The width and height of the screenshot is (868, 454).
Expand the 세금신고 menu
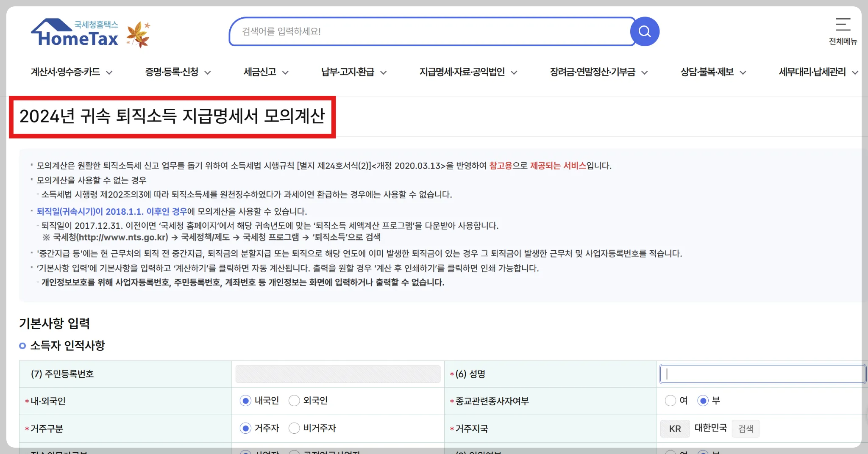pyautogui.click(x=260, y=72)
